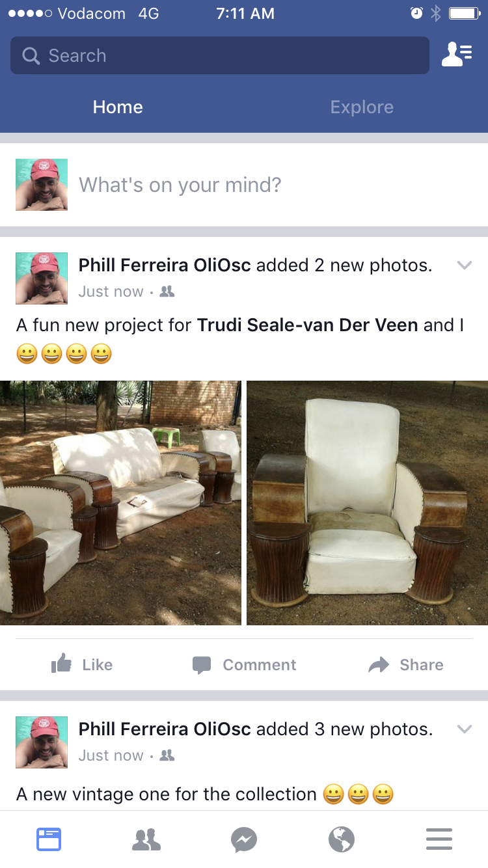Open the Notifications globe icon
Screen dimensions: 488x868
pyautogui.click(x=342, y=839)
